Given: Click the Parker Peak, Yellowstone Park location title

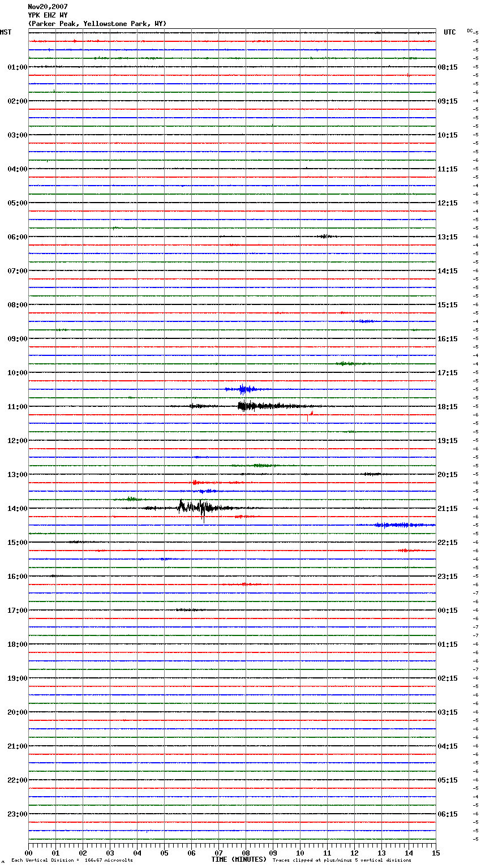Looking at the screenshot, I should pos(97,24).
